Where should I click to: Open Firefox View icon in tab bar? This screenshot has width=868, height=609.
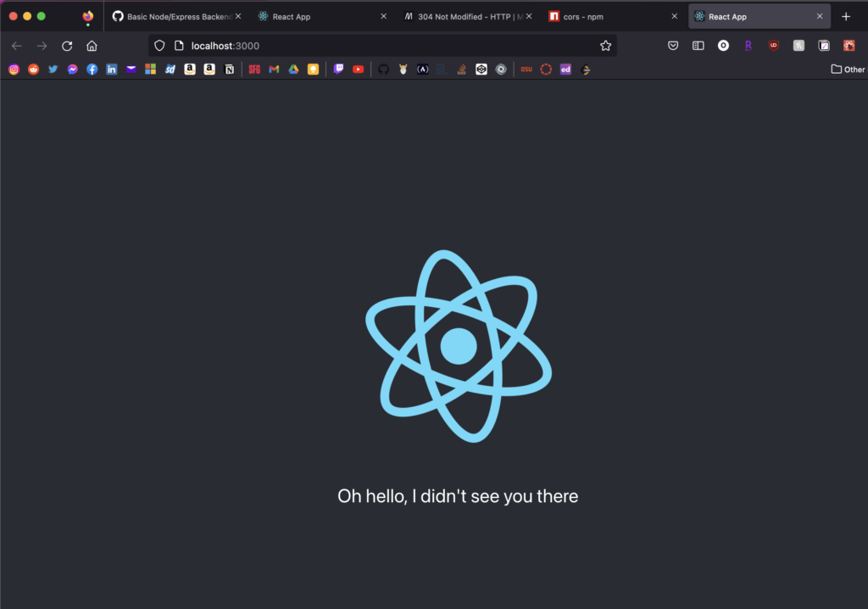[x=88, y=17]
